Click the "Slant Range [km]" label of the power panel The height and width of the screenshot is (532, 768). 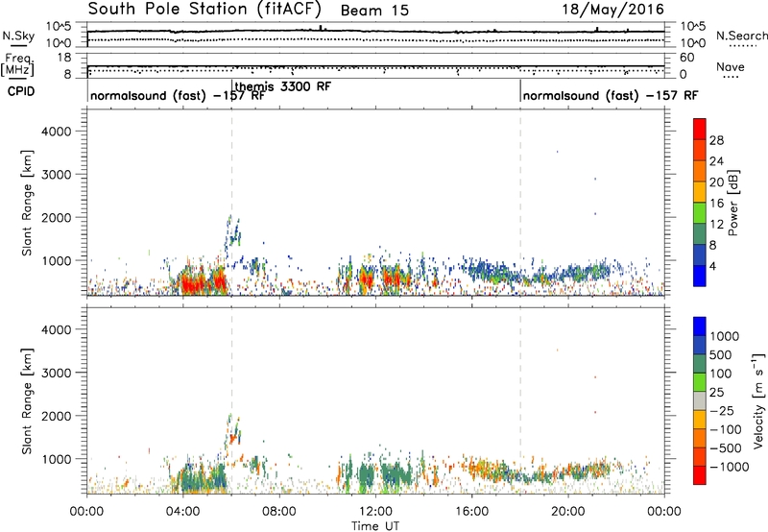pyautogui.click(x=28, y=203)
